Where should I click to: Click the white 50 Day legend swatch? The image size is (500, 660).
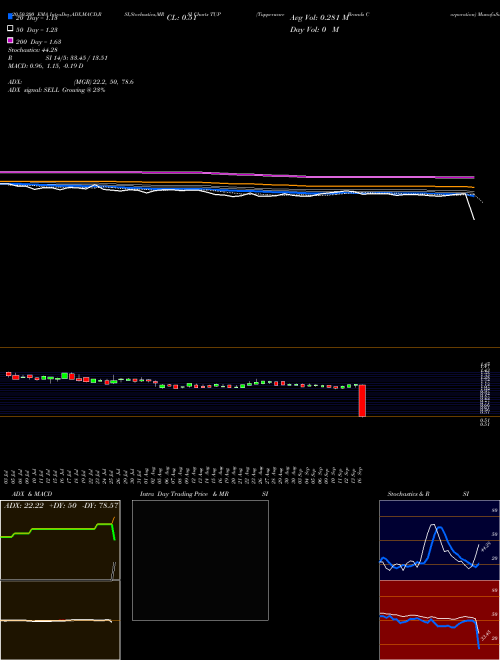[10, 29]
